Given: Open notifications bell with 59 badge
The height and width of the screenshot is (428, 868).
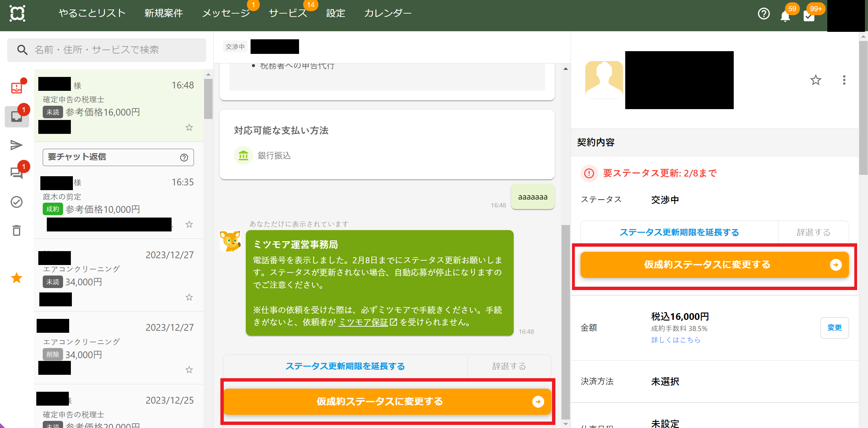Looking at the screenshot, I should coord(785,16).
